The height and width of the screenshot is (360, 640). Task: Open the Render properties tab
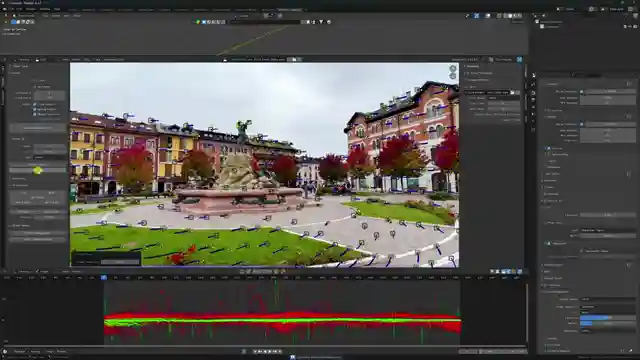point(533,84)
